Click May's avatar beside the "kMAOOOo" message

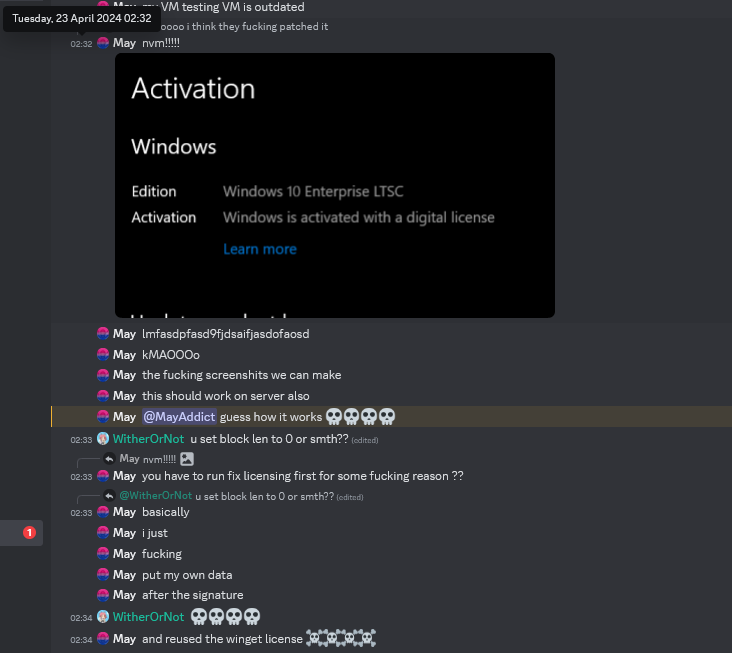103,355
